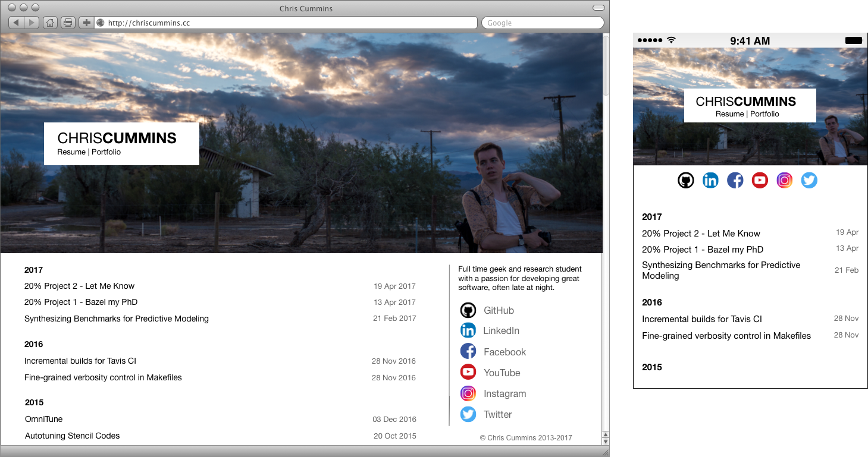The height and width of the screenshot is (457, 868).
Task: Open Resume link in the desktop header card
Action: tap(71, 152)
